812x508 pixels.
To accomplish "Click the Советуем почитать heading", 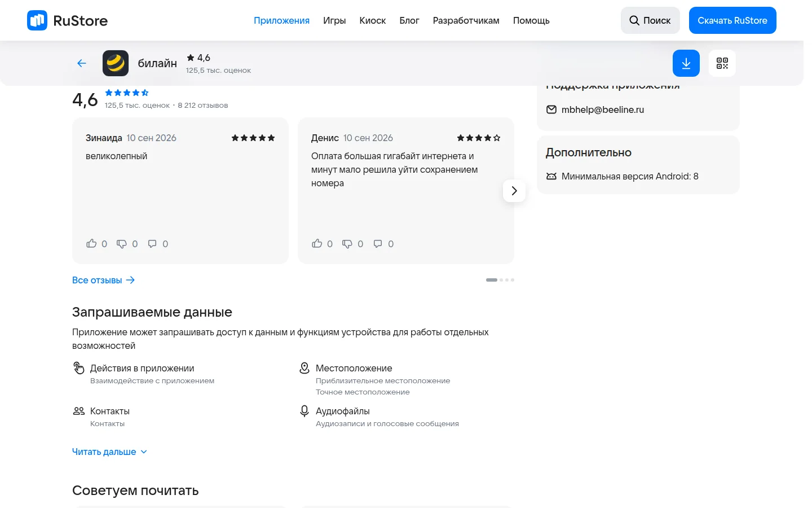I will tap(135, 491).
